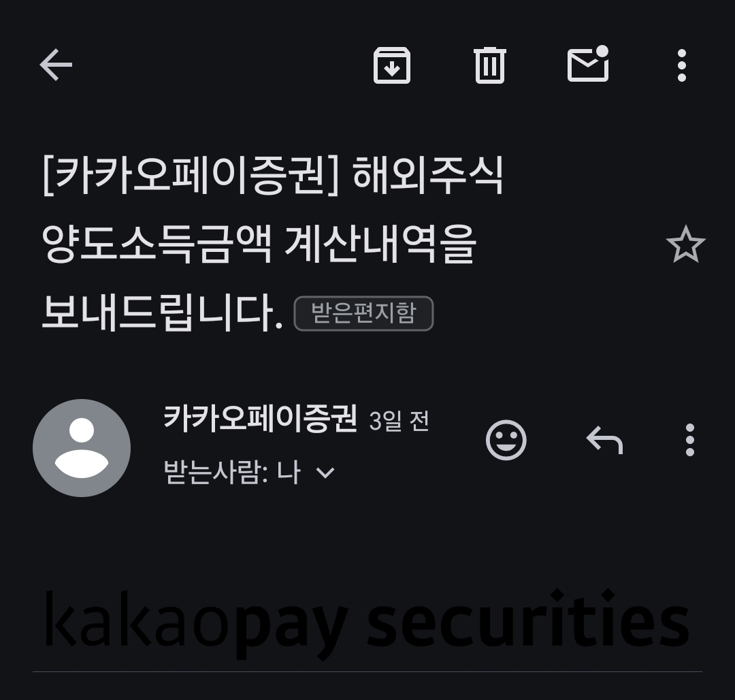
Task: Tap the 3일 전 timestamp
Action: click(399, 421)
